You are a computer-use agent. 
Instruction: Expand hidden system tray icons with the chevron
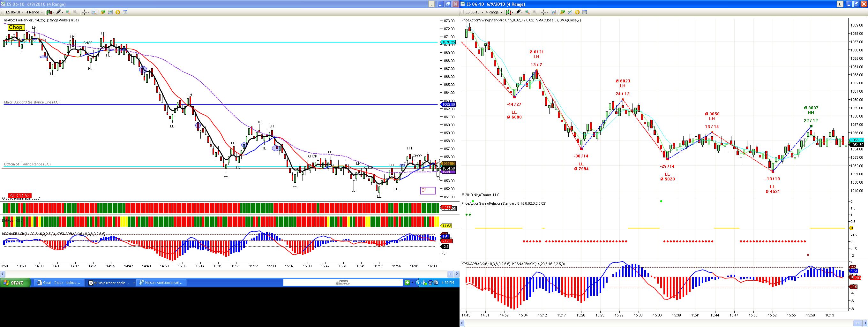point(418,283)
